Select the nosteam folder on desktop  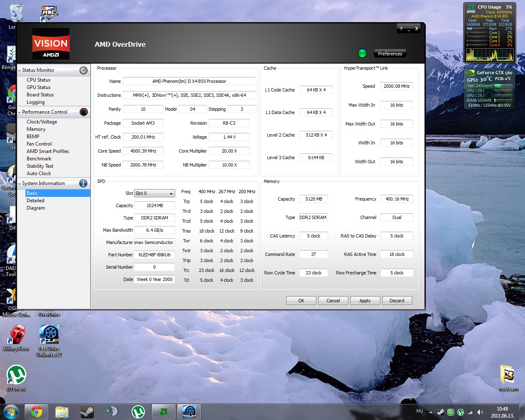point(509,378)
